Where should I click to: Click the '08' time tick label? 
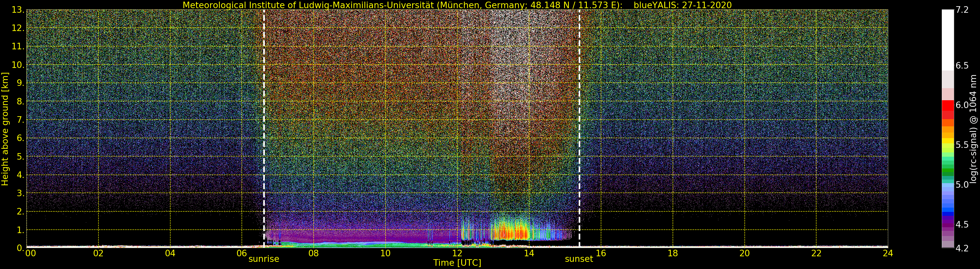313,253
